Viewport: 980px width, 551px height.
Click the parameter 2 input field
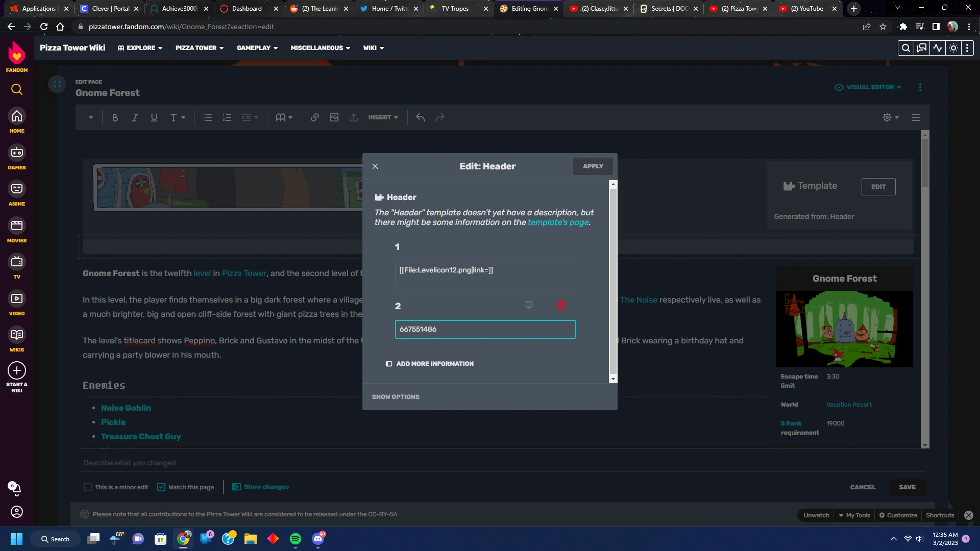pyautogui.click(x=485, y=330)
